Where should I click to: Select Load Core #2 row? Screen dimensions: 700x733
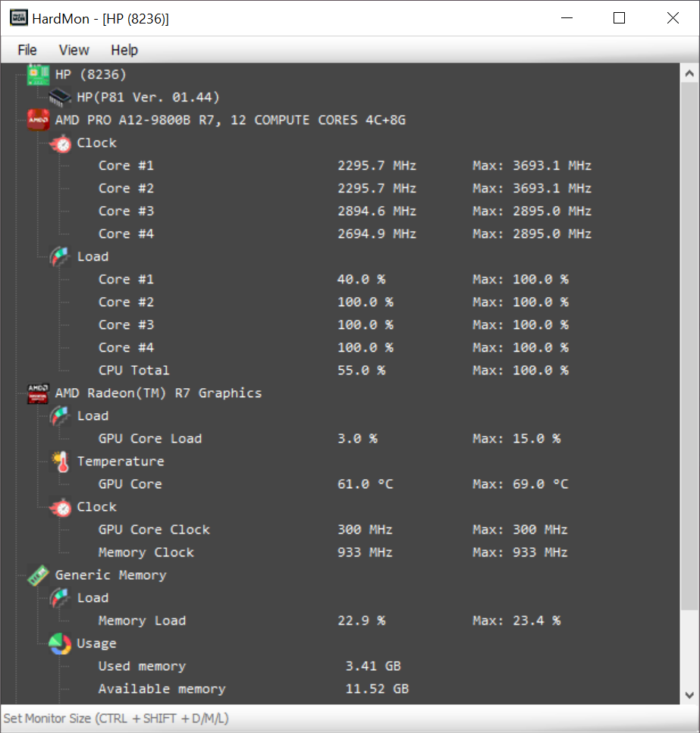click(334, 302)
